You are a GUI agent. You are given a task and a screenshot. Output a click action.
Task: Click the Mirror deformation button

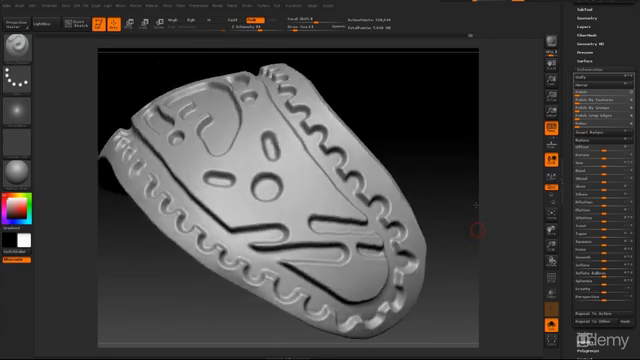pos(603,85)
